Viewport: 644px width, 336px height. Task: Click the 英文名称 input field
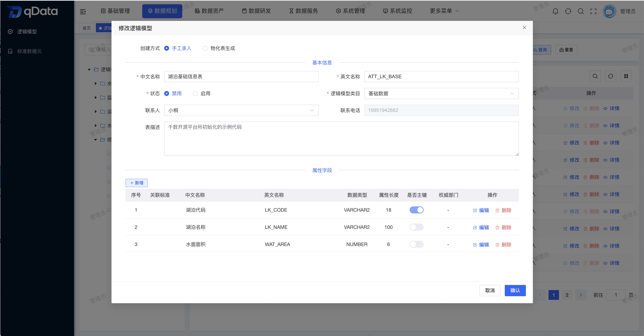click(441, 77)
